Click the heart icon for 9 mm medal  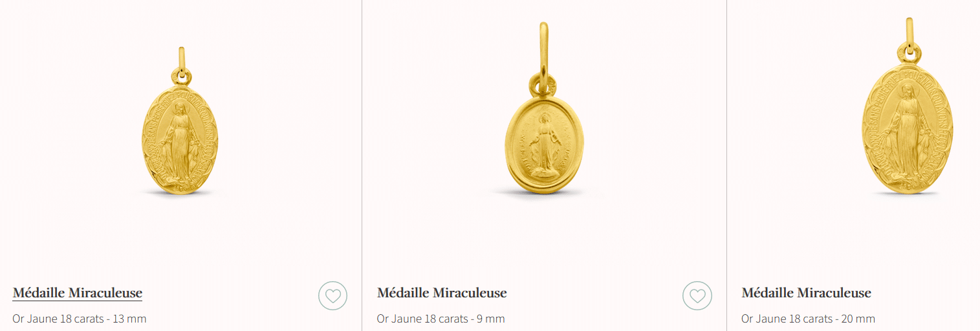pos(697,296)
